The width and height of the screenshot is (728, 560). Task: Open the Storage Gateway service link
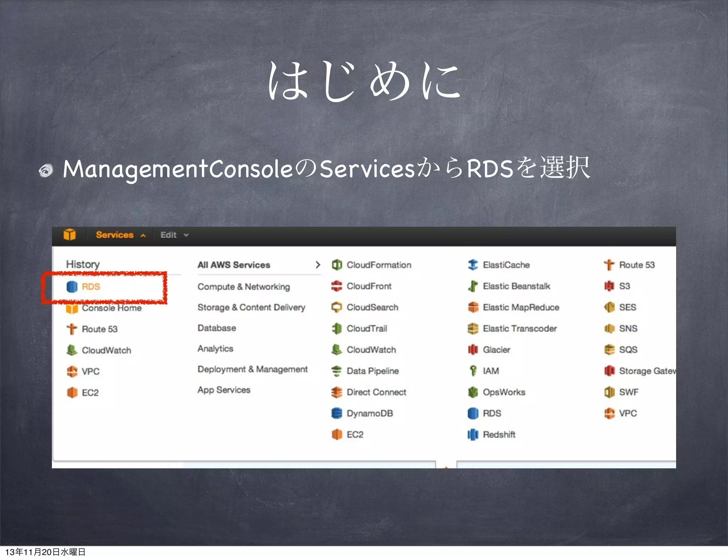tap(647, 371)
